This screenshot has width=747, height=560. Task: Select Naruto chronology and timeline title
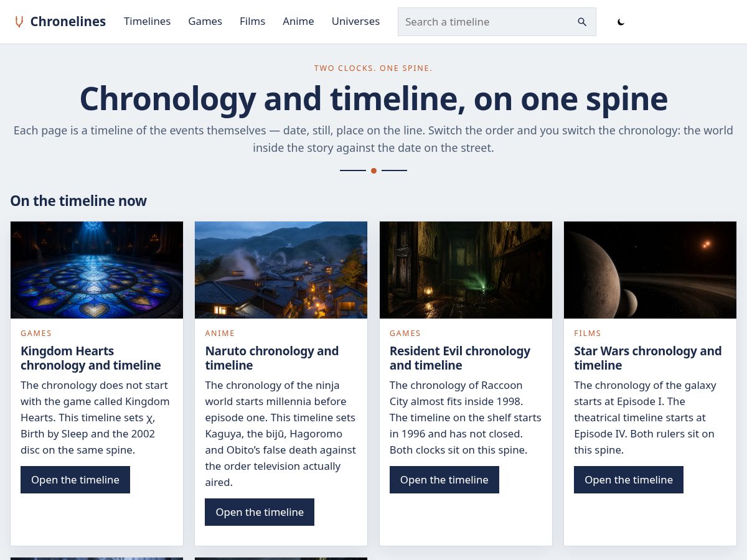coord(272,358)
